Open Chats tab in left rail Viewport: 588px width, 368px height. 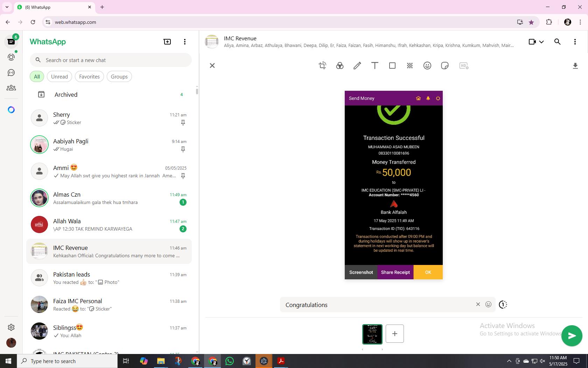(11, 42)
